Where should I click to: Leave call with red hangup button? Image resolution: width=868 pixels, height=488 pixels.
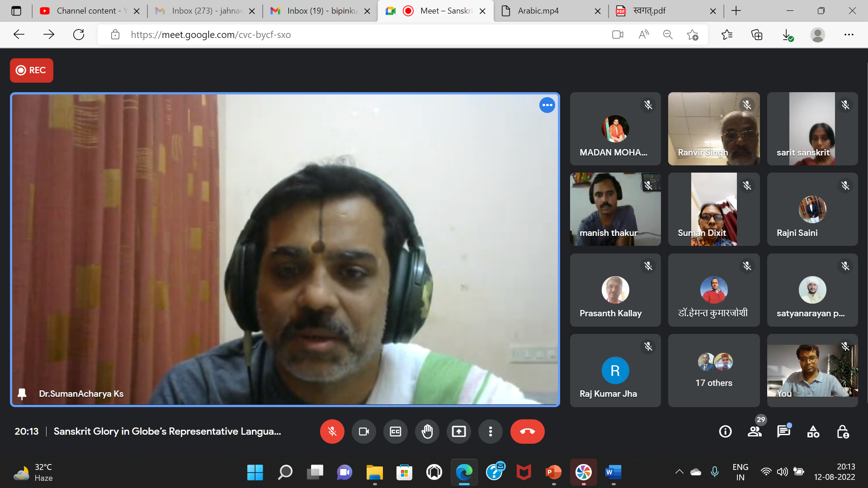coord(527,432)
